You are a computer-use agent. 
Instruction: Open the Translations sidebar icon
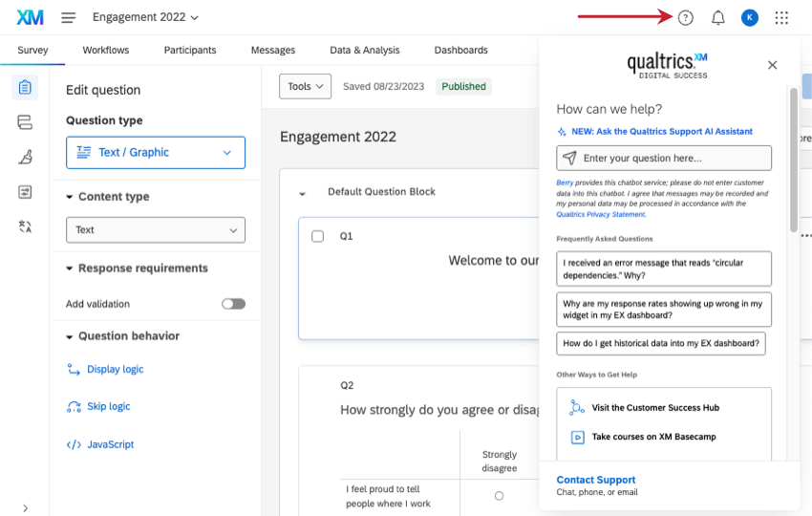25,226
